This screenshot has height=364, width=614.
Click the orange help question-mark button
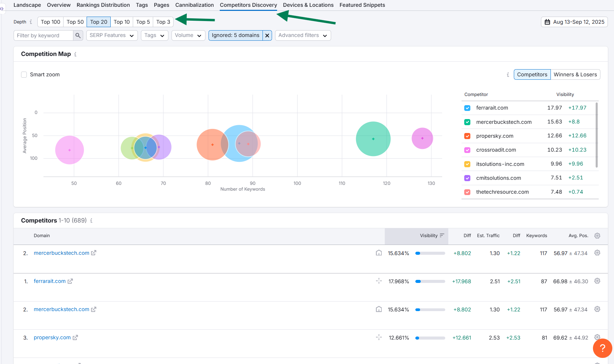(x=602, y=348)
